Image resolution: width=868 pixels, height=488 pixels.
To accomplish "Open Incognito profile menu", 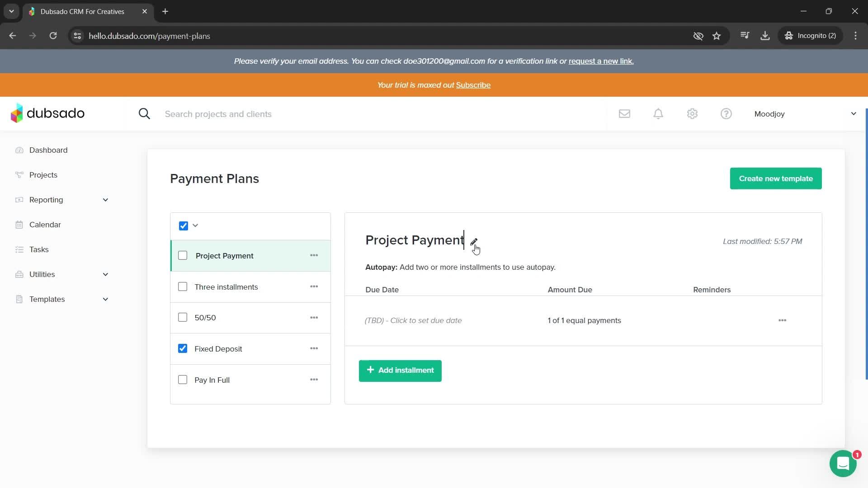I will [x=810, y=36].
